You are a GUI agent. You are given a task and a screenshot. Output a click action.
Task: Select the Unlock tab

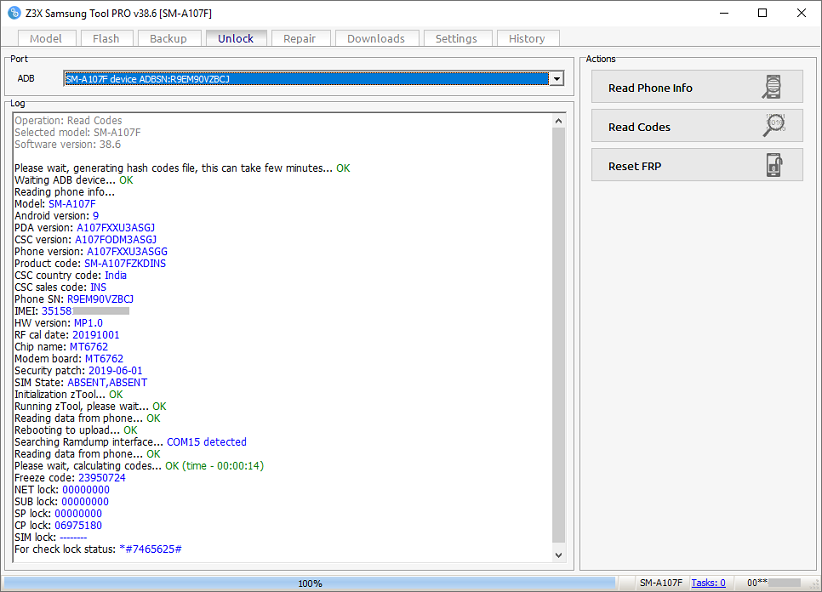click(x=236, y=38)
